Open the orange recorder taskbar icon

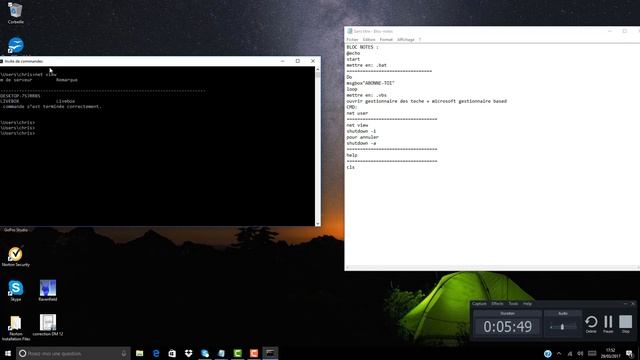point(254,353)
